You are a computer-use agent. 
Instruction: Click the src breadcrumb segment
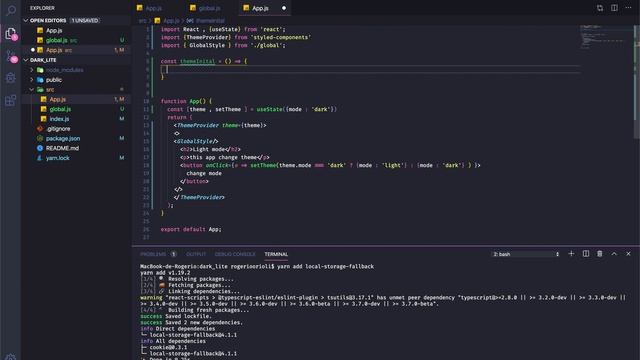142,20
